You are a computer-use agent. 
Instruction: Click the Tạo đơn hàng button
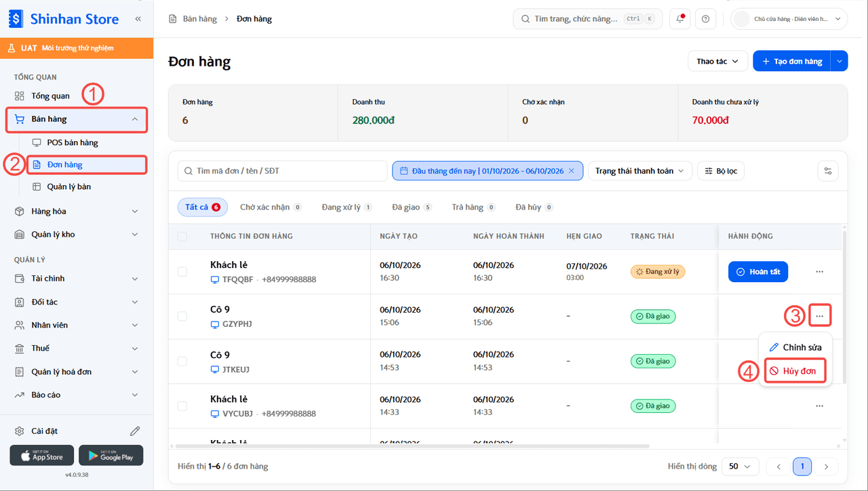click(x=792, y=61)
